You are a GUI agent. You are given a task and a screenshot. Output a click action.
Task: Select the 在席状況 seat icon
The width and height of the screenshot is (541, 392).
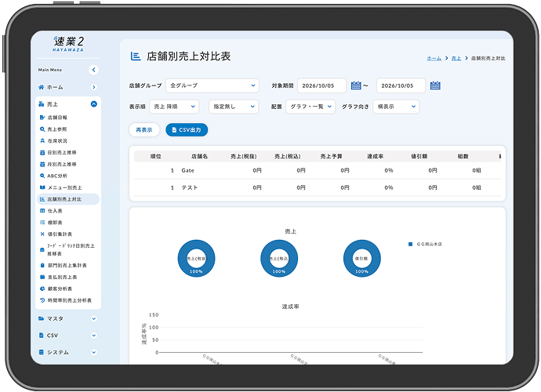[42, 141]
